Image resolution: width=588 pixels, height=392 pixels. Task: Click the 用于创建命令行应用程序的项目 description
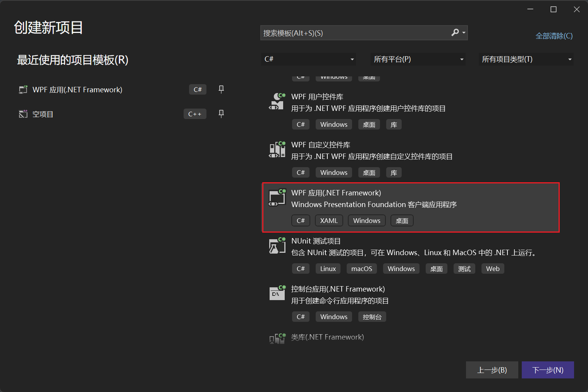(340, 300)
